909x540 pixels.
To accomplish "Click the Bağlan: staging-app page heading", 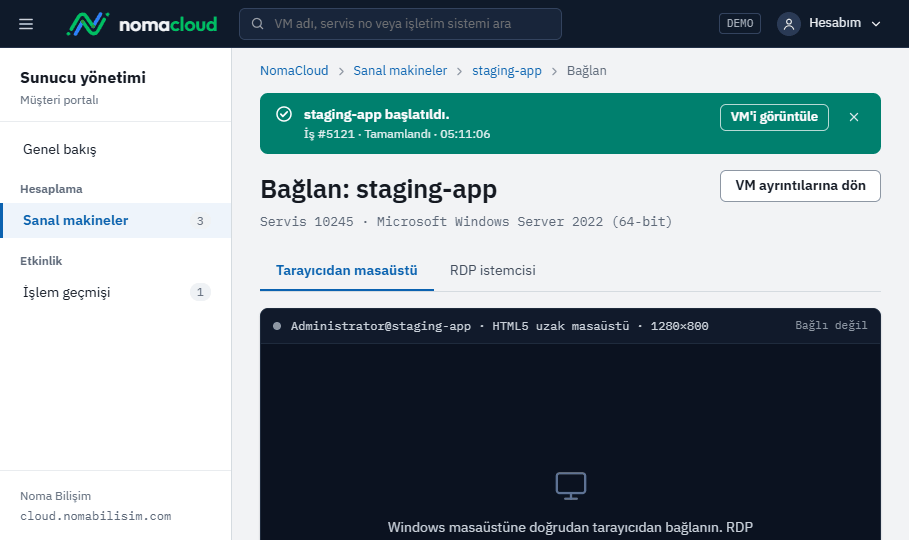I will point(379,189).
